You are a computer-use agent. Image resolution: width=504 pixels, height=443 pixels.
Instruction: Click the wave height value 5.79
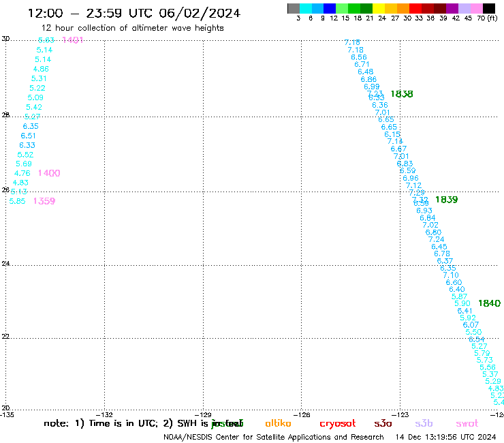[482, 353]
